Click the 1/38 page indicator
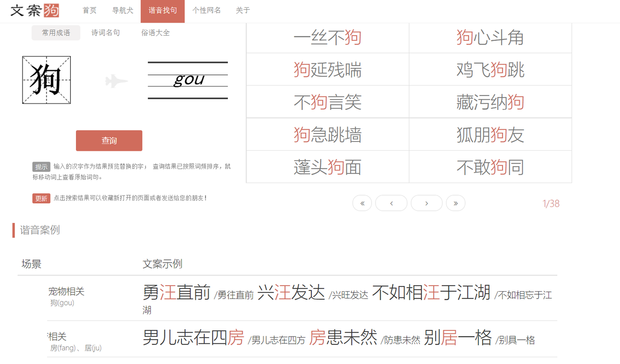Screen dimensions: 620x364 pos(550,203)
